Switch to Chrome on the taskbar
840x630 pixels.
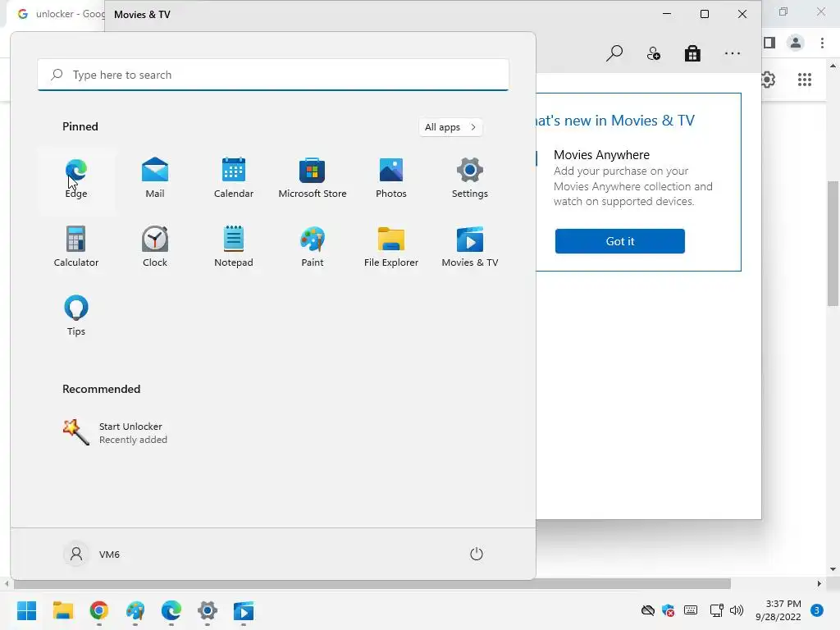99,610
